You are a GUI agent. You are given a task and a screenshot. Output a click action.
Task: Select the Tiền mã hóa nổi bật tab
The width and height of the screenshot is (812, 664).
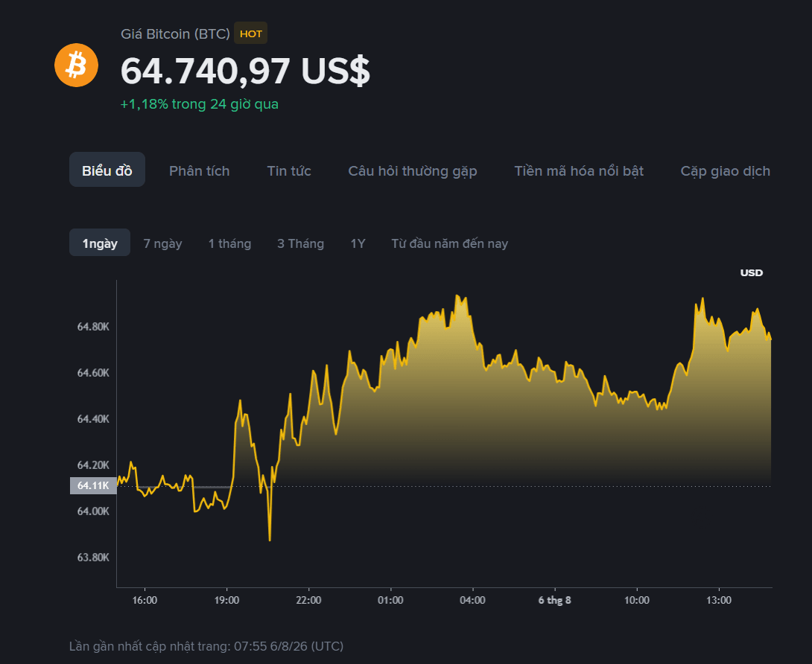578,170
